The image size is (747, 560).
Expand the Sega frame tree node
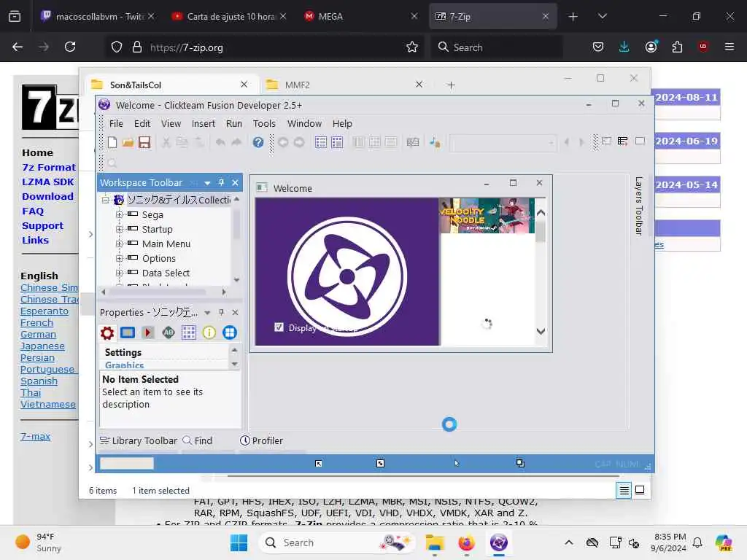click(119, 215)
